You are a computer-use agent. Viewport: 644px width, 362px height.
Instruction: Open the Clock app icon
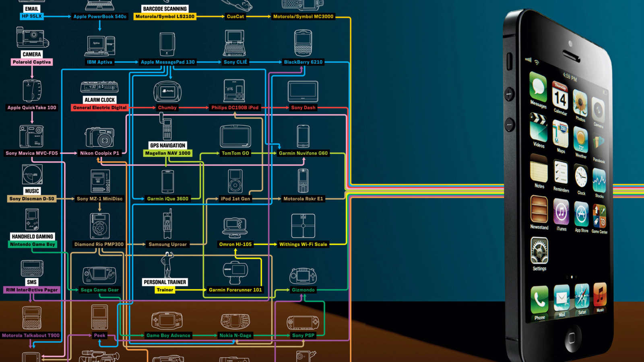581,177
